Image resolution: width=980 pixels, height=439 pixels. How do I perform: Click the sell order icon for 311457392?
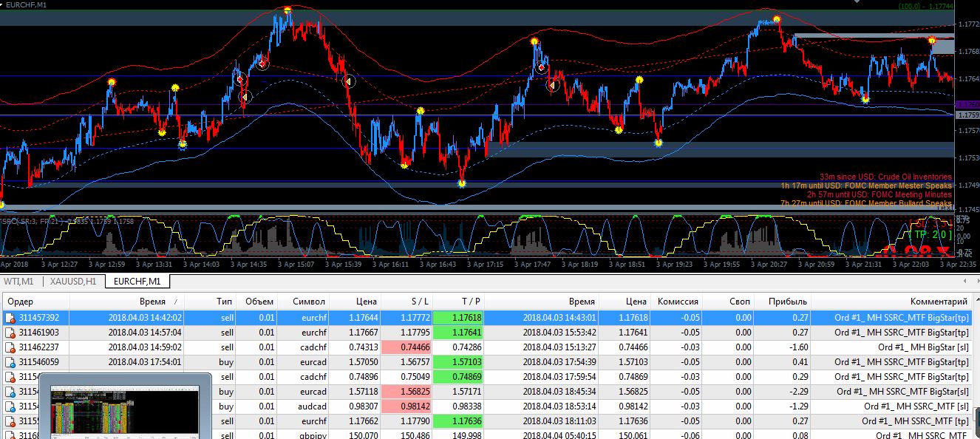11,318
